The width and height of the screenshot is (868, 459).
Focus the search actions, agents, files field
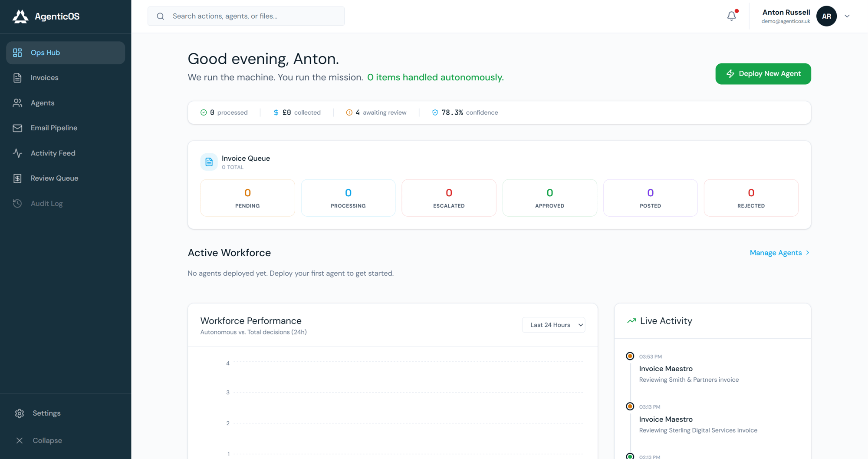pyautogui.click(x=246, y=16)
